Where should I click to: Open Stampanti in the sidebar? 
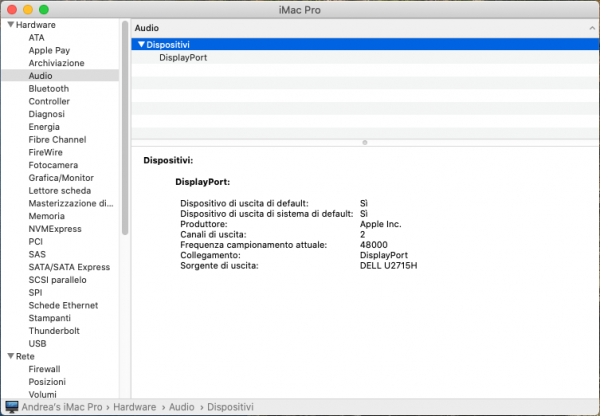pyautogui.click(x=49, y=318)
